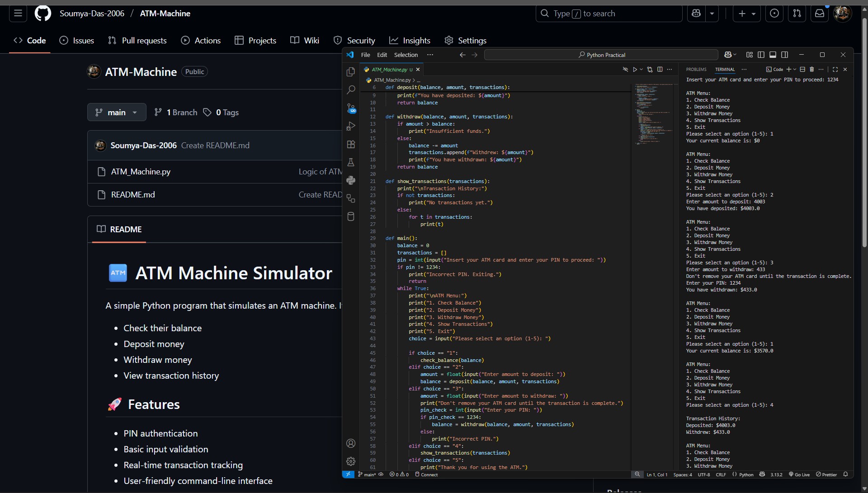Open dropdown next to GitHub Copilot header icon
Image resolution: width=868 pixels, height=493 pixels.
(x=712, y=14)
